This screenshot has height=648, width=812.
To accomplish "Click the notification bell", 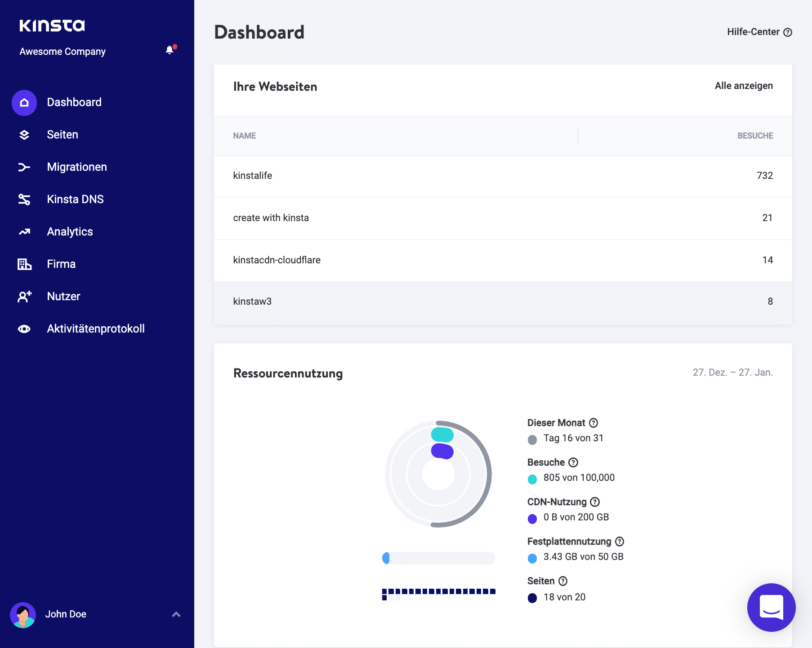I will click(x=170, y=49).
